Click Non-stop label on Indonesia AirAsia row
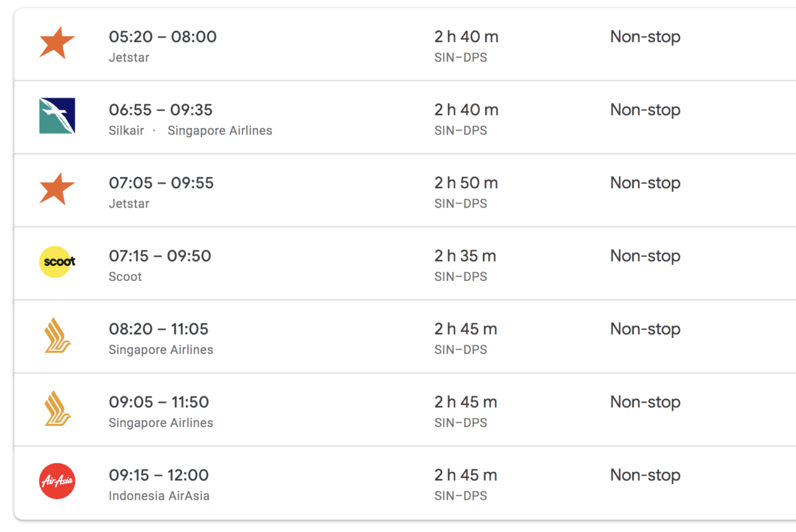Viewport: 796px width, 532px height. click(x=646, y=476)
